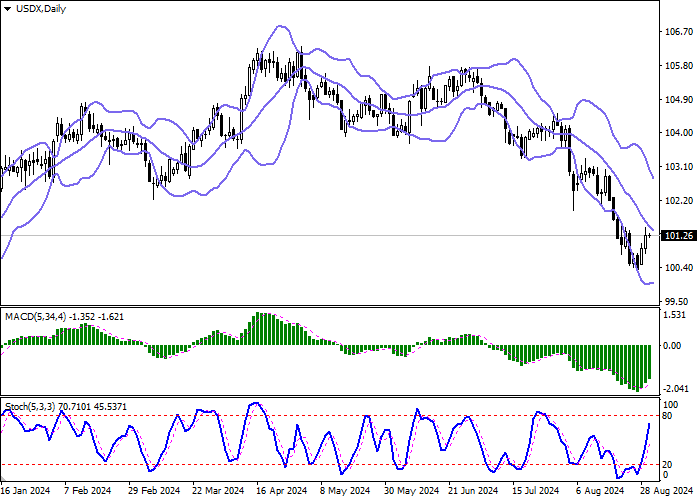
Task: Click the 16 Apr 2024 date label
Action: (282, 491)
